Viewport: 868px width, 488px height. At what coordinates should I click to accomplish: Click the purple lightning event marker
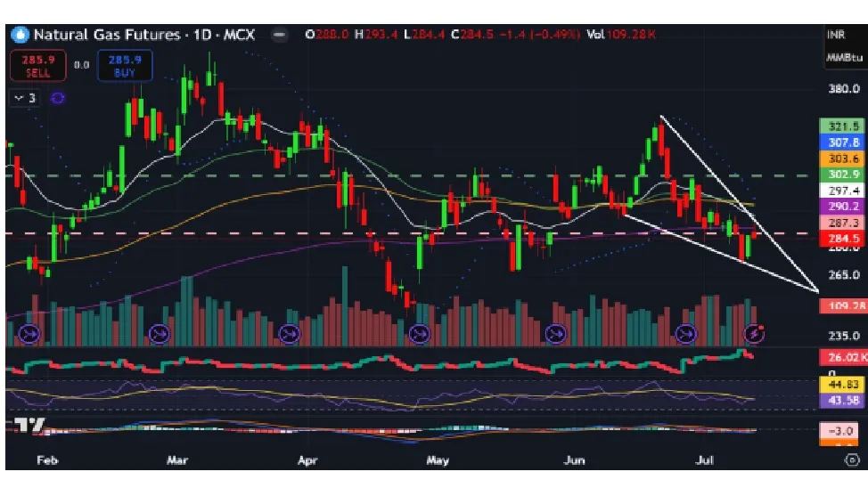754,334
